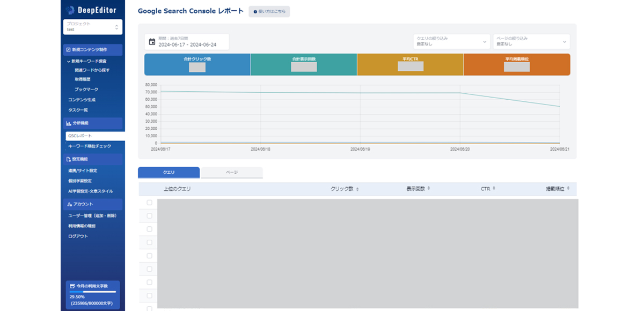Click the 分析機能 bar chart icon
Image resolution: width=644 pixels, height=311 pixels.
coord(68,123)
